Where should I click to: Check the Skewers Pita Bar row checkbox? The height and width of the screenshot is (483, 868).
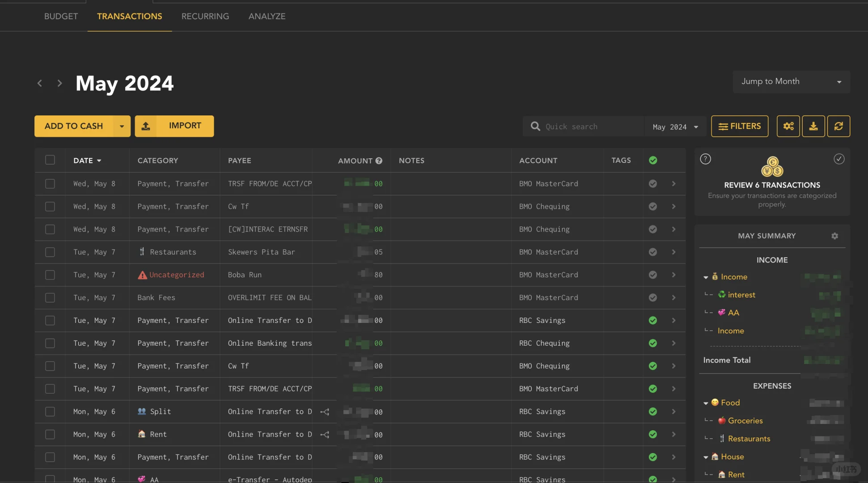[50, 252]
